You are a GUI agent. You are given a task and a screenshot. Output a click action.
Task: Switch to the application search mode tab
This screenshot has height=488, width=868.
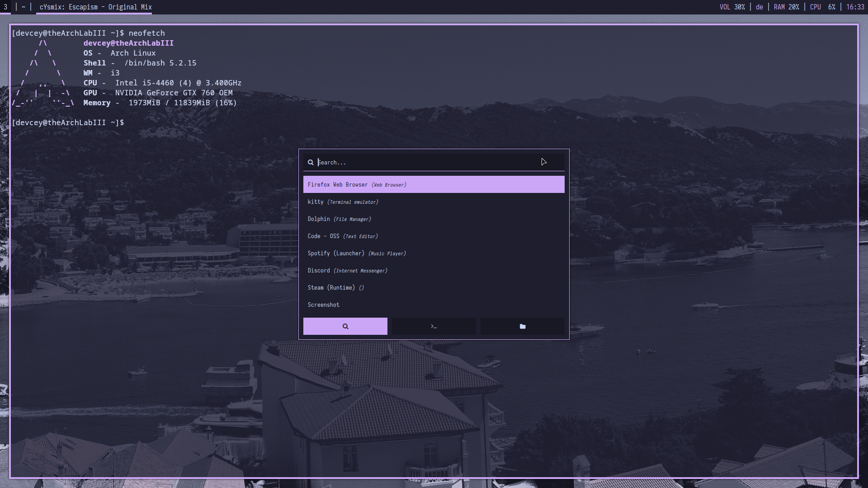(345, 326)
